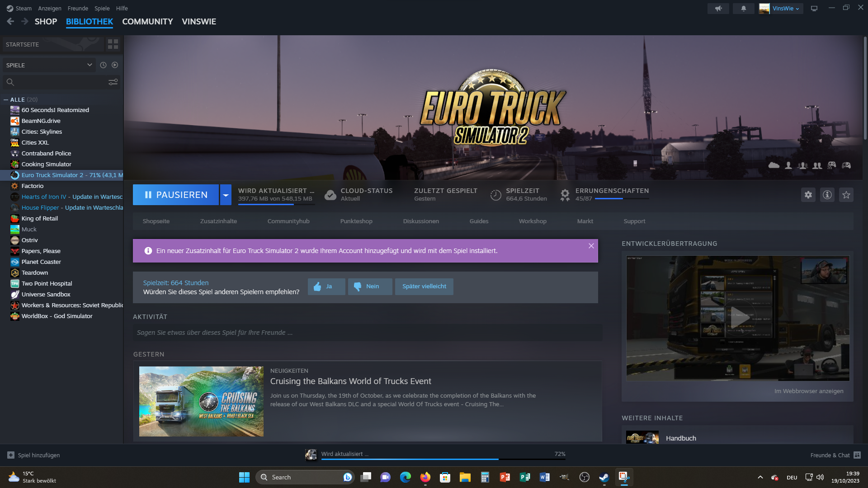Viewport: 868px width, 488px height.
Task: Open Microsoft Edge from the taskbar
Action: 405,477
